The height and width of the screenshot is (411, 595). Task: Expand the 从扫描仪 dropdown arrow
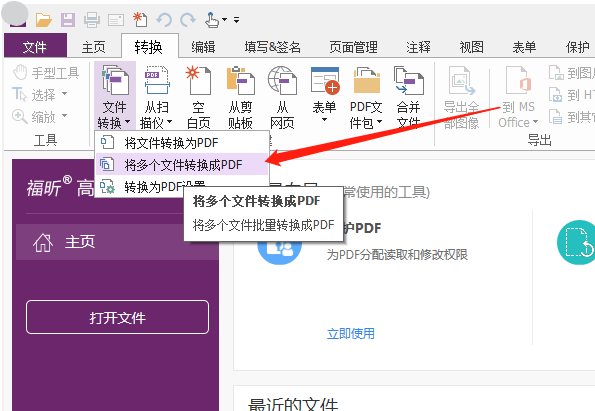coord(169,122)
